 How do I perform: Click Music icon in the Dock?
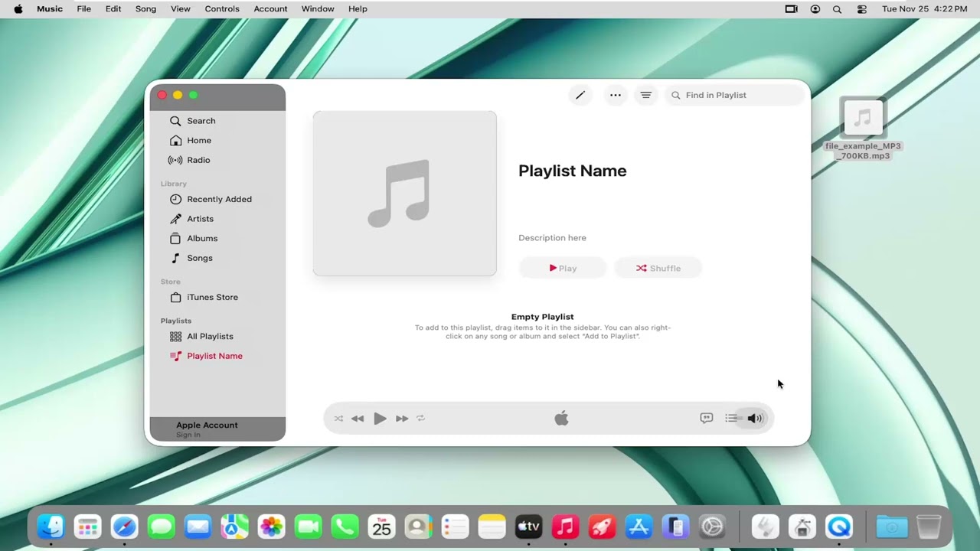[565, 527]
